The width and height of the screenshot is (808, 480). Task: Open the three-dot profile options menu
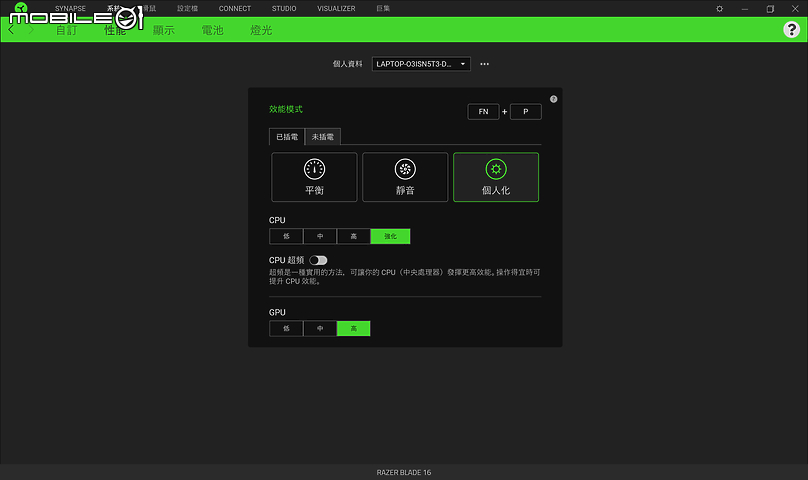pos(484,64)
